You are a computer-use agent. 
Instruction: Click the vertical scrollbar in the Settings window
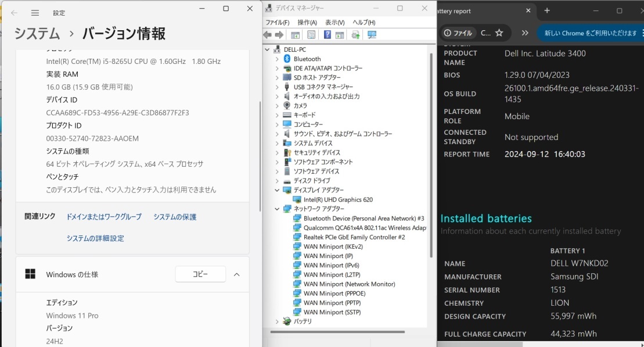click(260, 156)
